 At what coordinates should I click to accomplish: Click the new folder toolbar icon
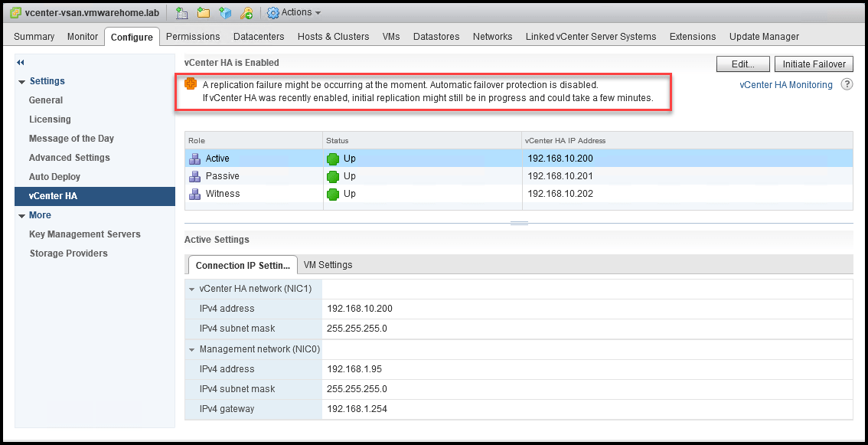(203, 13)
